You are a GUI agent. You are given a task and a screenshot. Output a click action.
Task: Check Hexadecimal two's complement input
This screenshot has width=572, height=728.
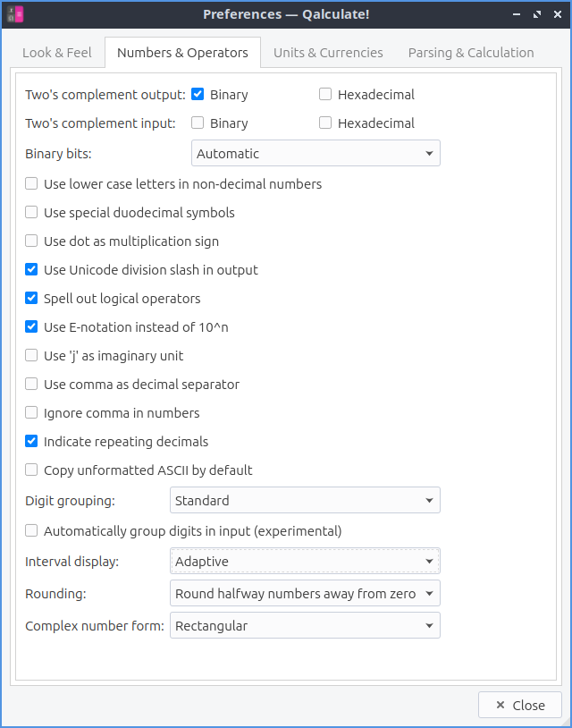325,123
